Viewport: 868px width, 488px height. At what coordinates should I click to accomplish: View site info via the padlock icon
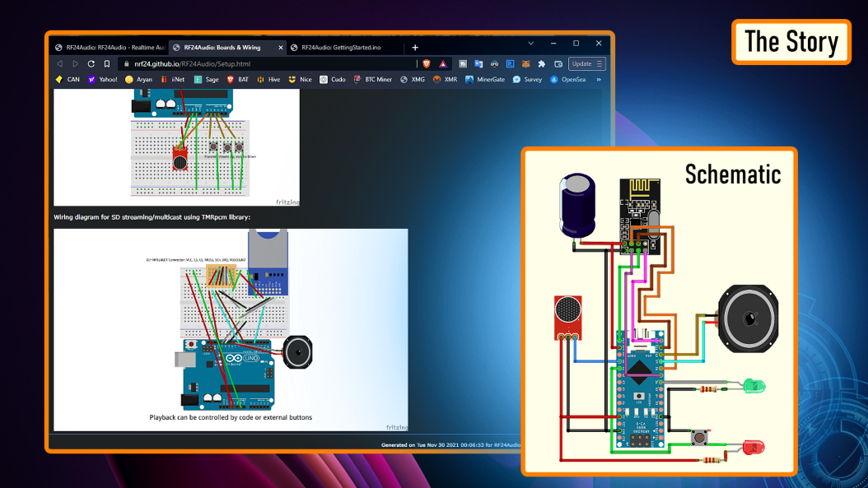(x=127, y=63)
